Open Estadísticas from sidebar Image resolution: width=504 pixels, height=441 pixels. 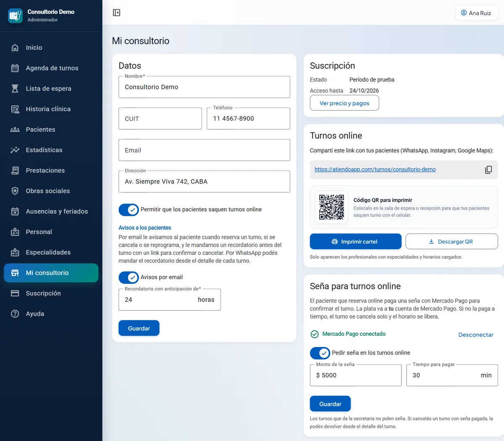(51, 150)
